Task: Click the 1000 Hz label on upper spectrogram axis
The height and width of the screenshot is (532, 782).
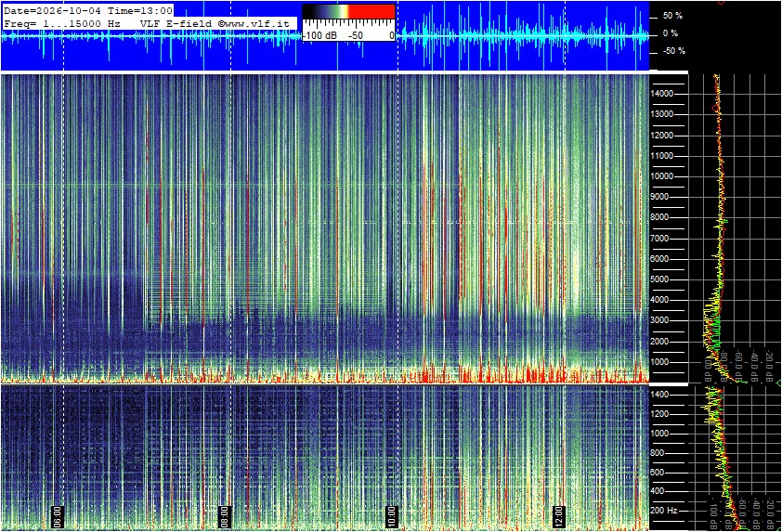Action: [662, 362]
